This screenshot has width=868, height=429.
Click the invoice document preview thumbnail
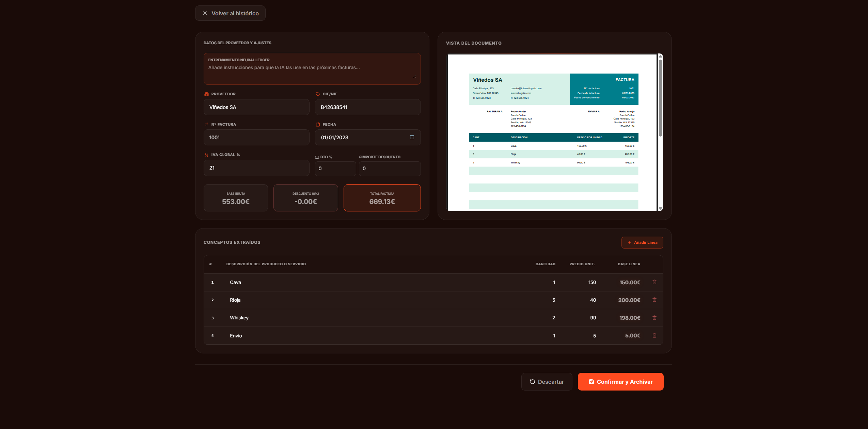tap(552, 133)
